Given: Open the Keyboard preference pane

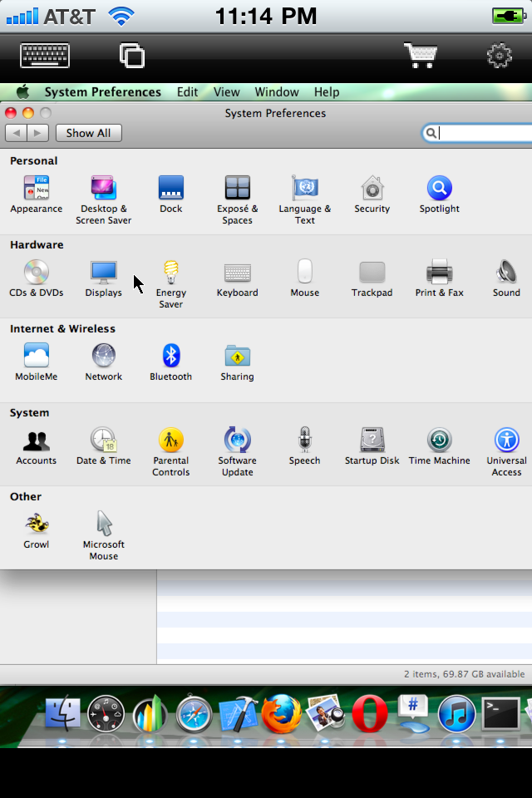Looking at the screenshot, I should tap(237, 278).
